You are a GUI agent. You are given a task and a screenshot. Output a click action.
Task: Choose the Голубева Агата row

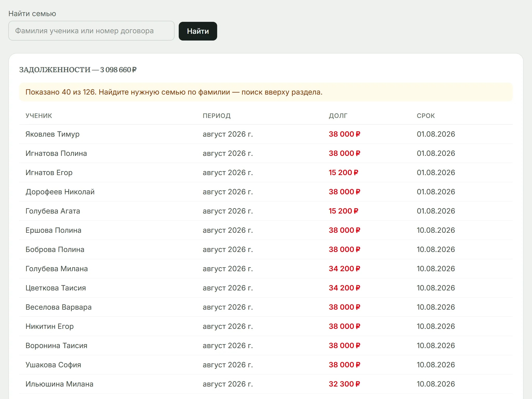click(x=266, y=211)
